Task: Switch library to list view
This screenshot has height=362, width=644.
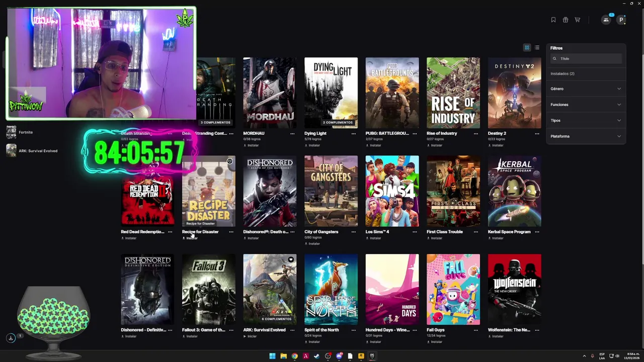Action: point(537,48)
